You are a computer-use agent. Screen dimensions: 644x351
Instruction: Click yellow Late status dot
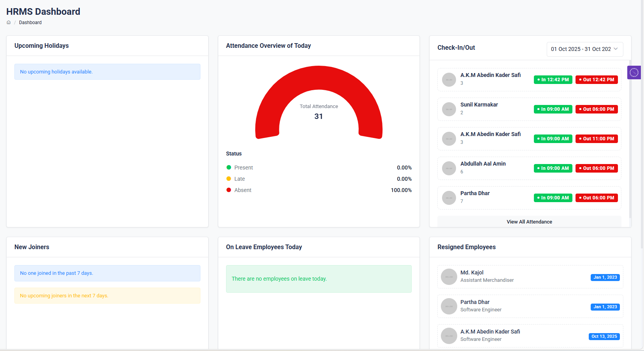point(229,179)
